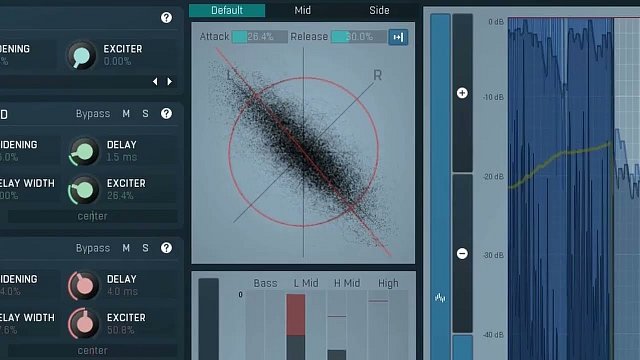Click the stereo vectorscope display

303,153
